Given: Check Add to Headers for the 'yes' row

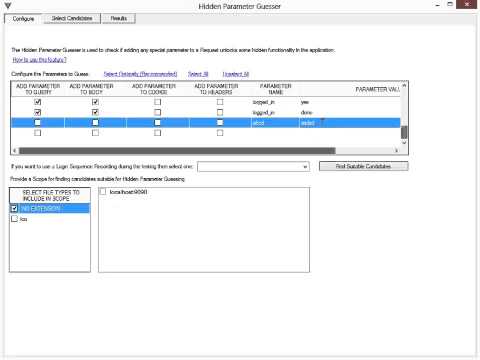Looking at the screenshot, I should [x=220, y=102].
